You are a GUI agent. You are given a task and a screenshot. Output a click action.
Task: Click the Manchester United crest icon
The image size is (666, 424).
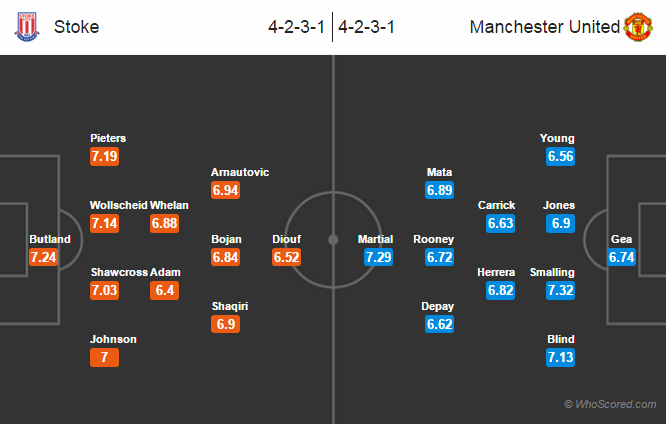[638, 27]
